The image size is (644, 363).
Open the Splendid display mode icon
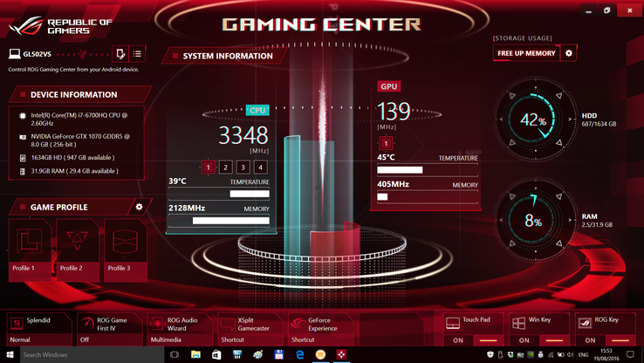point(17,323)
